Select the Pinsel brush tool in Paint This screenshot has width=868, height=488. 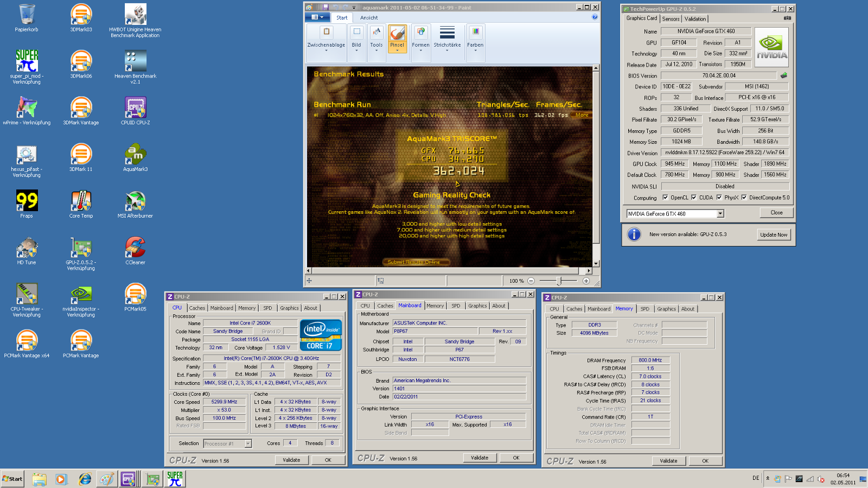click(x=397, y=38)
